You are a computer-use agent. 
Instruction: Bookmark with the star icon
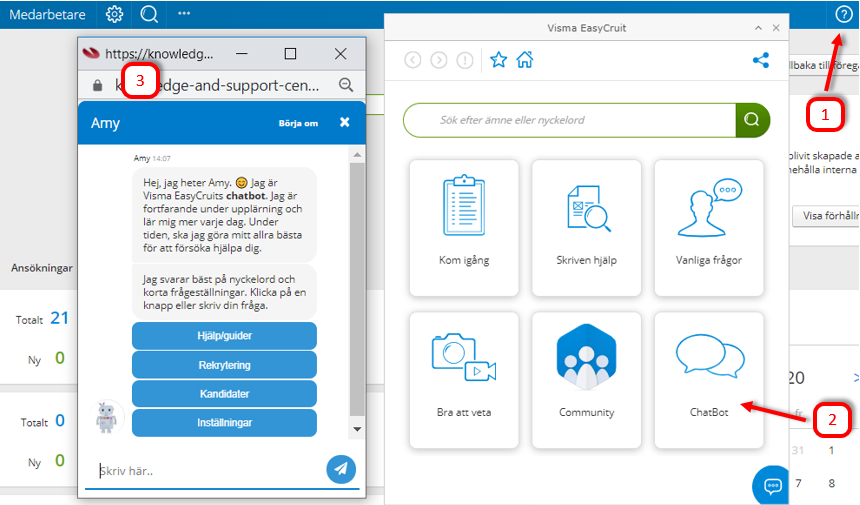499,60
